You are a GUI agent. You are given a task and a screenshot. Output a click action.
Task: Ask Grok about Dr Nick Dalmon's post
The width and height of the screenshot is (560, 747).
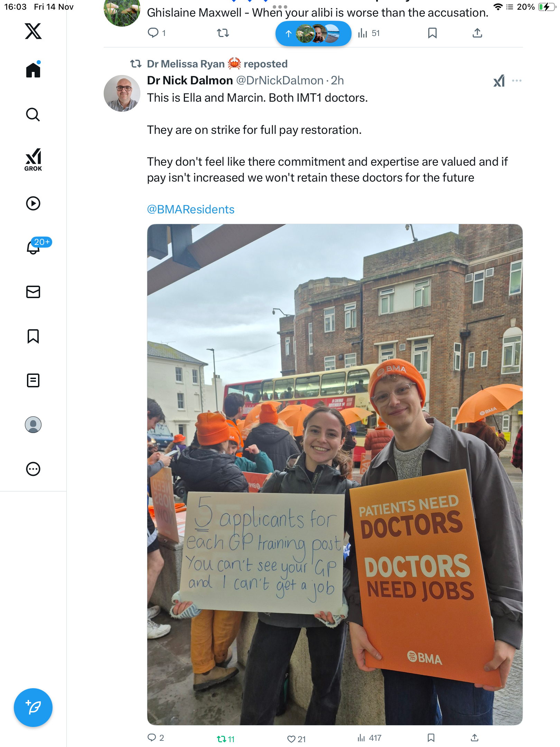[x=499, y=81]
